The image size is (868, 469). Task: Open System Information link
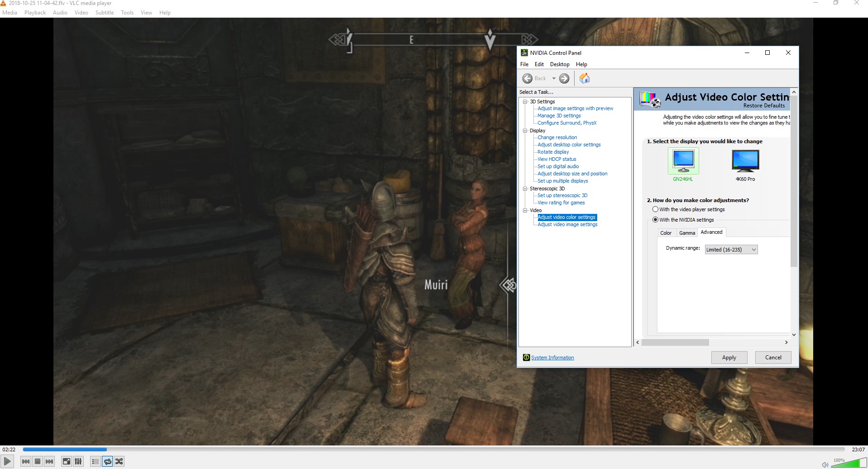[x=552, y=358]
